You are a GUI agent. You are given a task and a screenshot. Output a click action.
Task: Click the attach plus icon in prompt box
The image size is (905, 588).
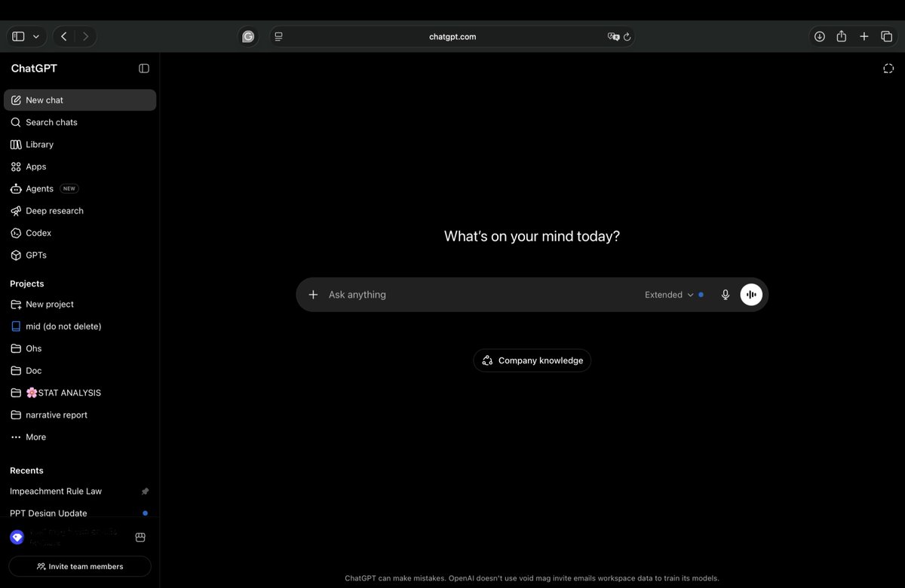[x=314, y=295]
